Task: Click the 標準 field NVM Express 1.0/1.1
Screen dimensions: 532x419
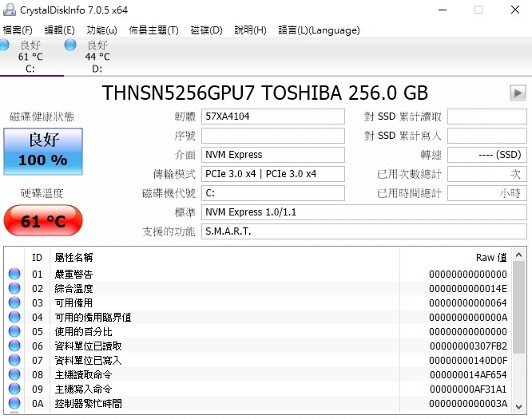Action: [364, 212]
